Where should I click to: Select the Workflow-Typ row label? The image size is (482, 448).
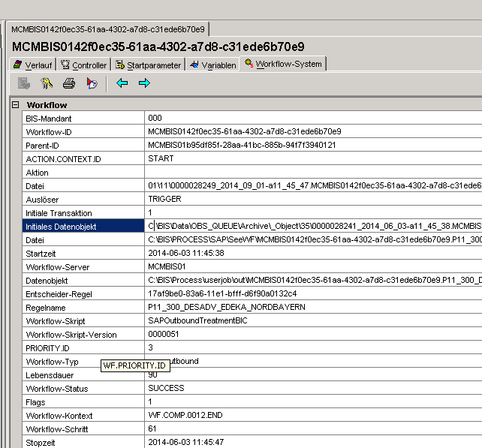(x=83, y=362)
